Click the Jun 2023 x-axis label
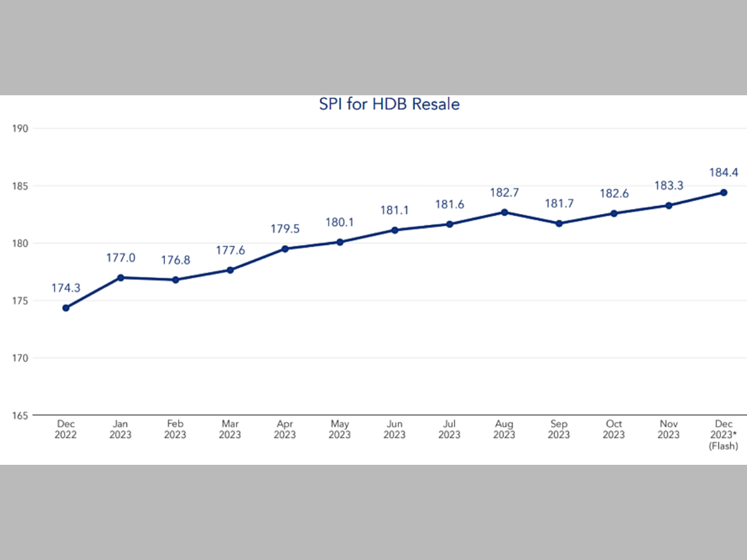Viewport: 747px width, 560px height. point(395,429)
